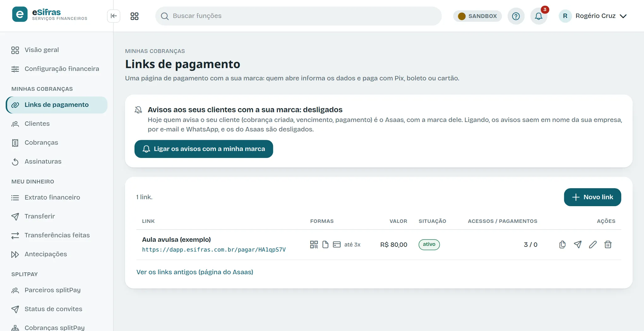Click the R$ 80,00 value
The height and width of the screenshot is (331, 644).
pos(394,245)
